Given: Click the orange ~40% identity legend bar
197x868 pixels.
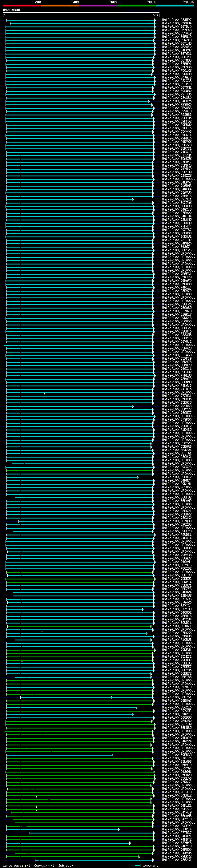Looking at the screenshot, I should click(x=60, y=6).
